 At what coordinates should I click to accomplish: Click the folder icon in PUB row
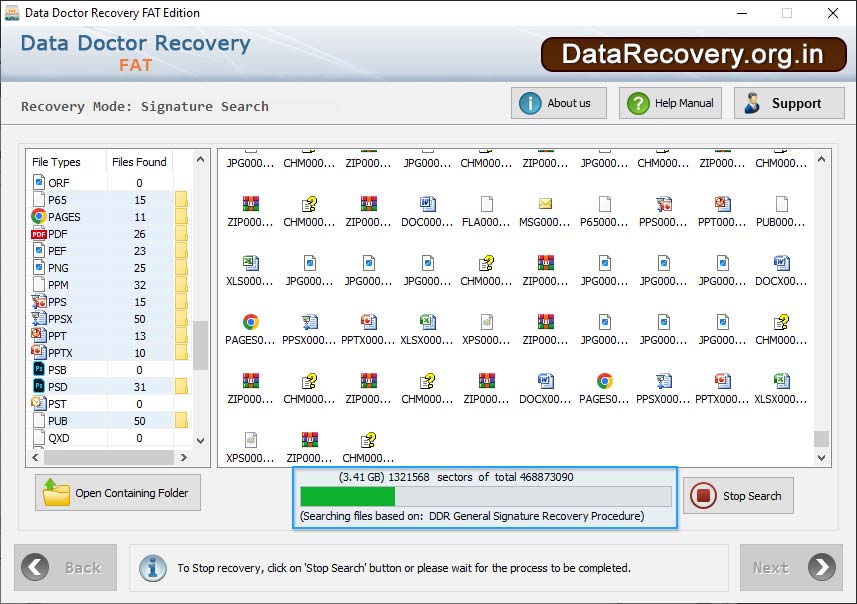(181, 420)
